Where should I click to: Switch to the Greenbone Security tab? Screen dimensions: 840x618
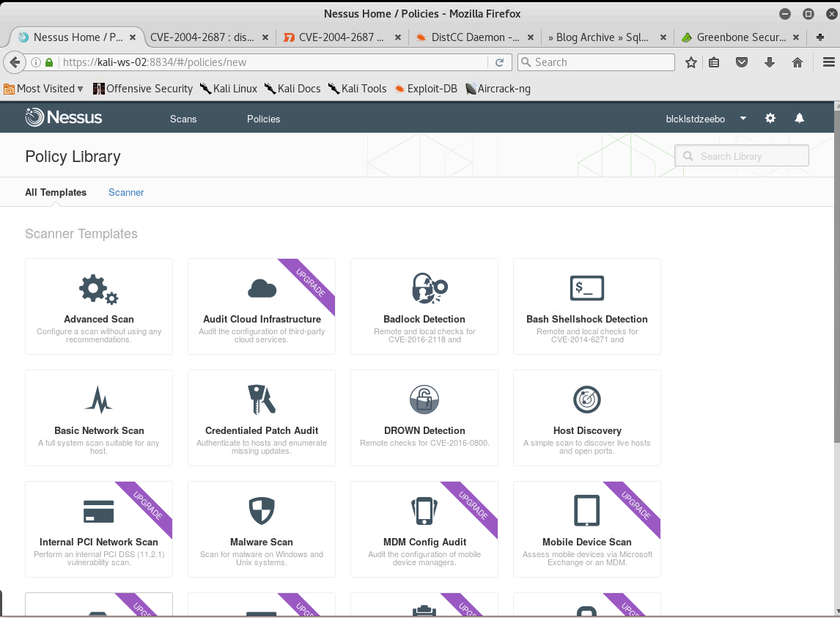(740, 37)
